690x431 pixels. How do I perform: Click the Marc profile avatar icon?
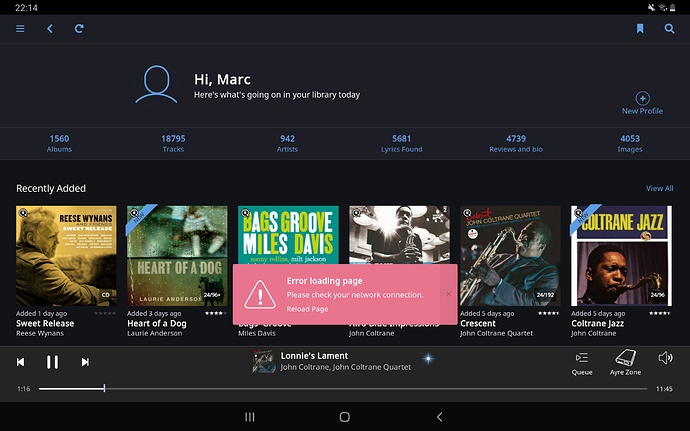156,85
